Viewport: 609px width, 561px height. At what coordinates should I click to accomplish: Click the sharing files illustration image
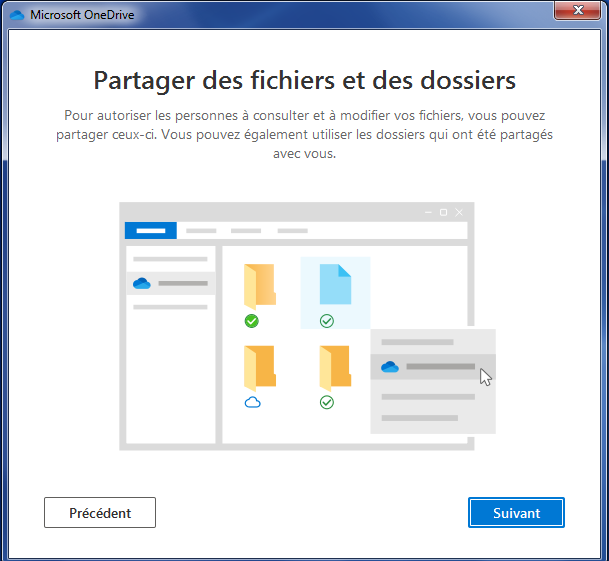pyautogui.click(x=307, y=326)
